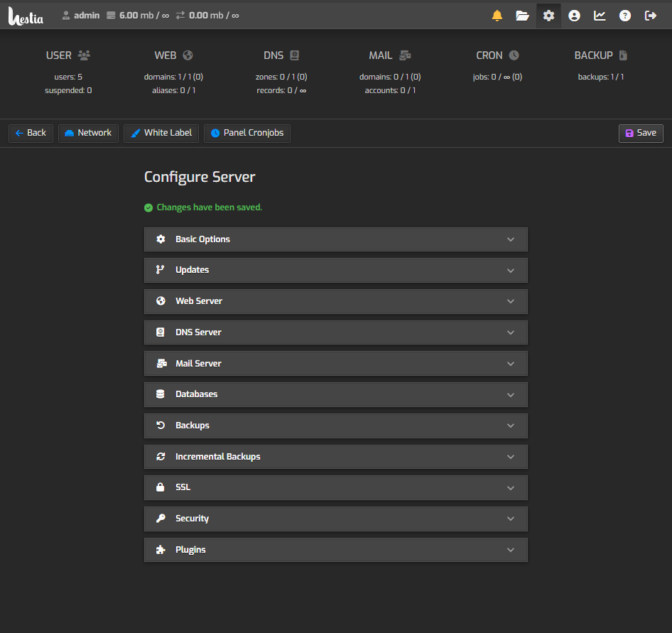The image size is (672, 633).
Task: Click the MAIL section envelopes icon
Action: pyautogui.click(x=405, y=55)
